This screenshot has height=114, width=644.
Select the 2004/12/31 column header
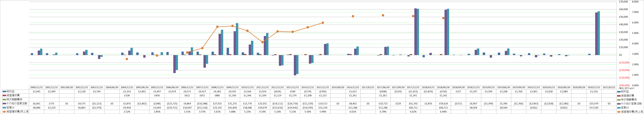point(127,88)
